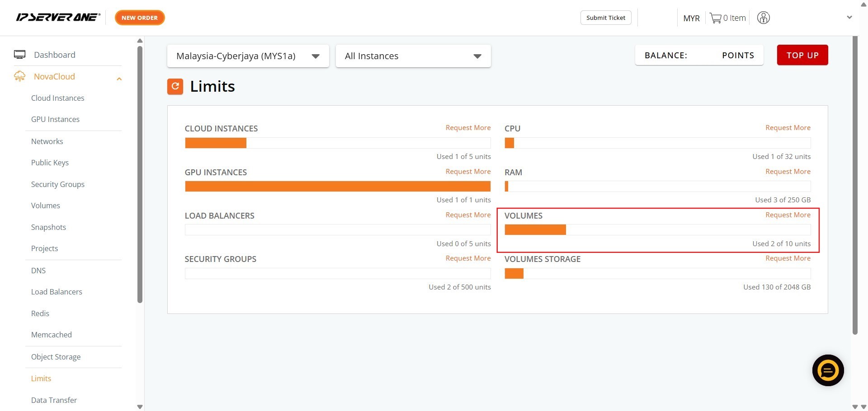Open Cloud Instances in the sidebar
Screen dimensions: 868x411
coord(57,98)
